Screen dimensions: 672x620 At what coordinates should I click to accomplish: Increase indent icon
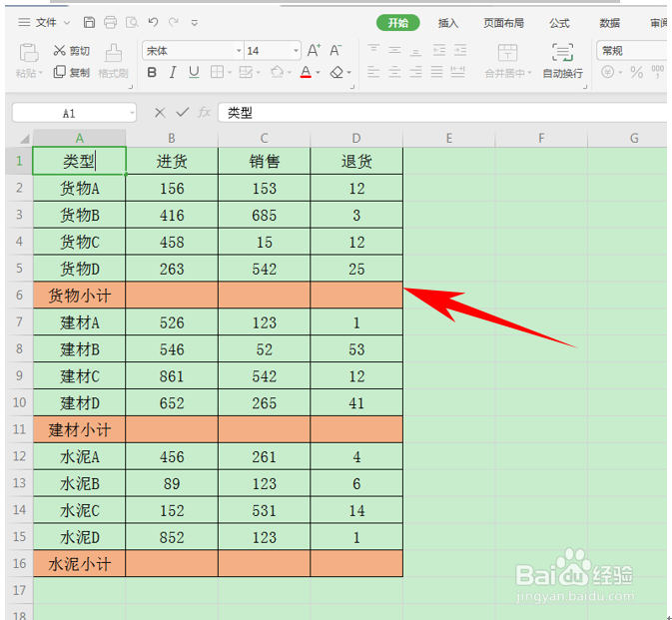[460, 50]
